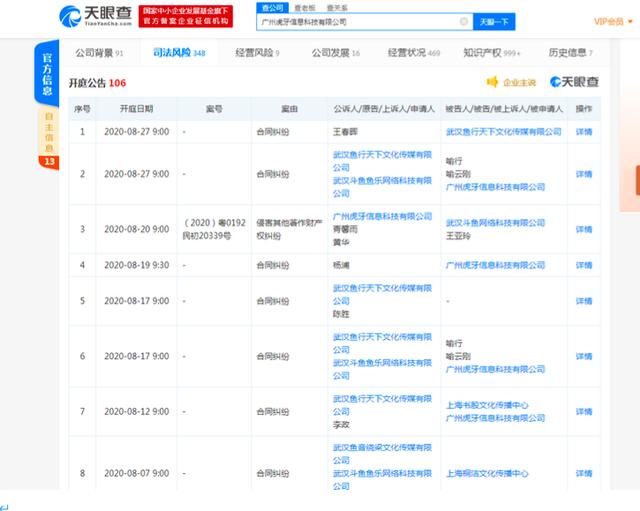Open the 历史信息 tab
This screenshot has width=640, height=511.
[x=571, y=53]
